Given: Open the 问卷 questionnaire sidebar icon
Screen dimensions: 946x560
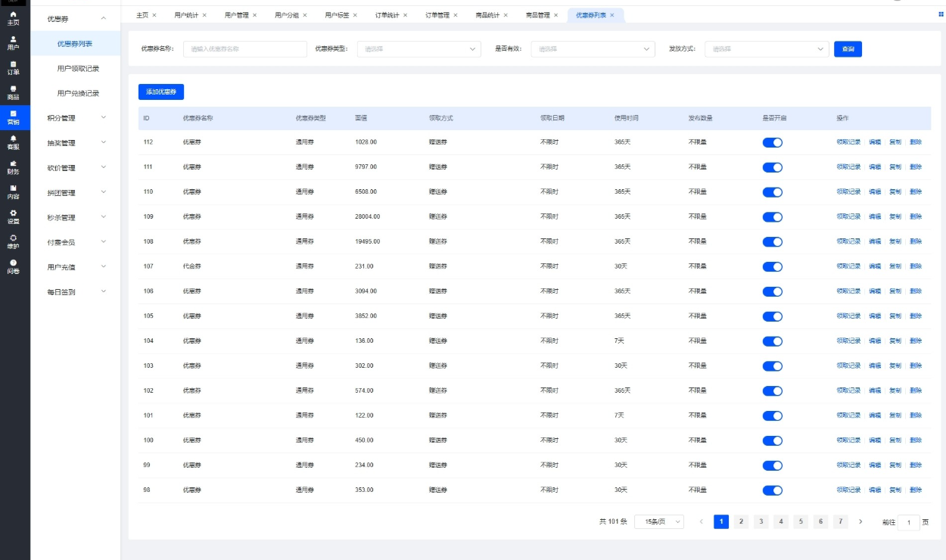Looking at the screenshot, I should (13, 266).
